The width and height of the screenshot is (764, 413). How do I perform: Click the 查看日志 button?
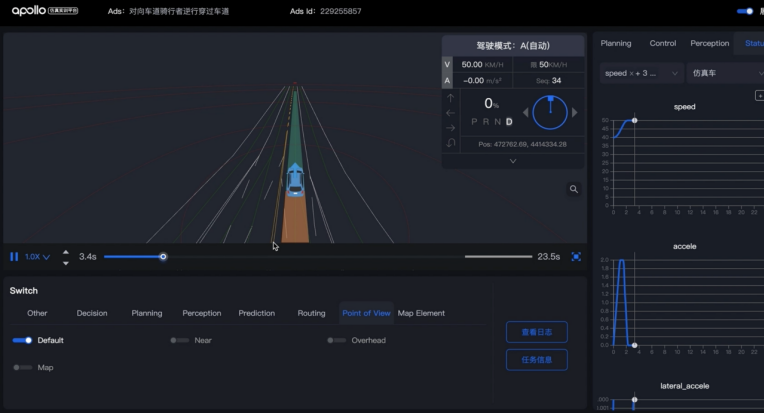537,332
